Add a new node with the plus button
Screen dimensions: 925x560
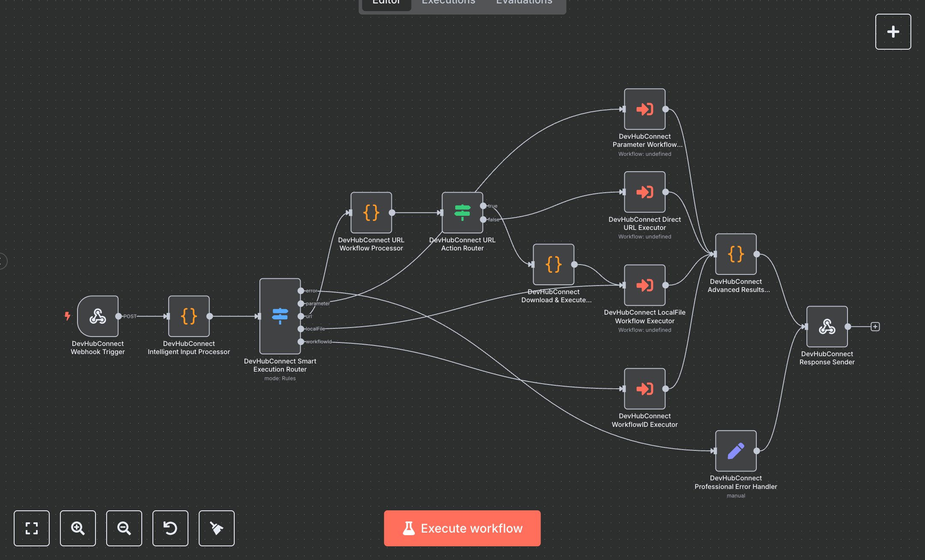pos(893,31)
